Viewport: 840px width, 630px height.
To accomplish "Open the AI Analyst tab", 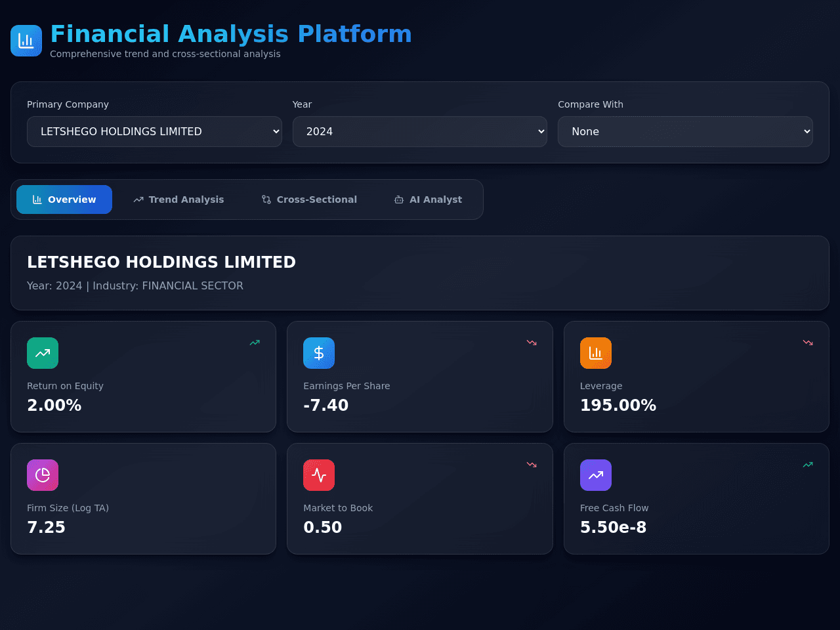I will (428, 199).
